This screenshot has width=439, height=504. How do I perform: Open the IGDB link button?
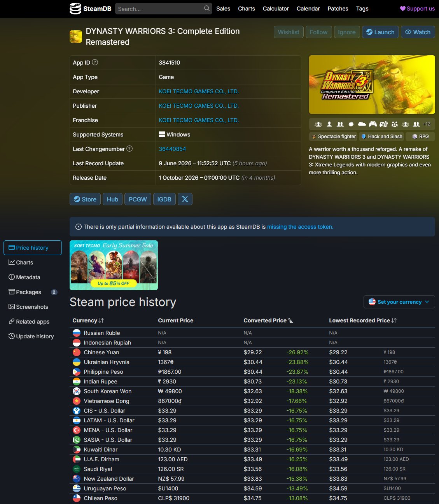[x=164, y=199]
